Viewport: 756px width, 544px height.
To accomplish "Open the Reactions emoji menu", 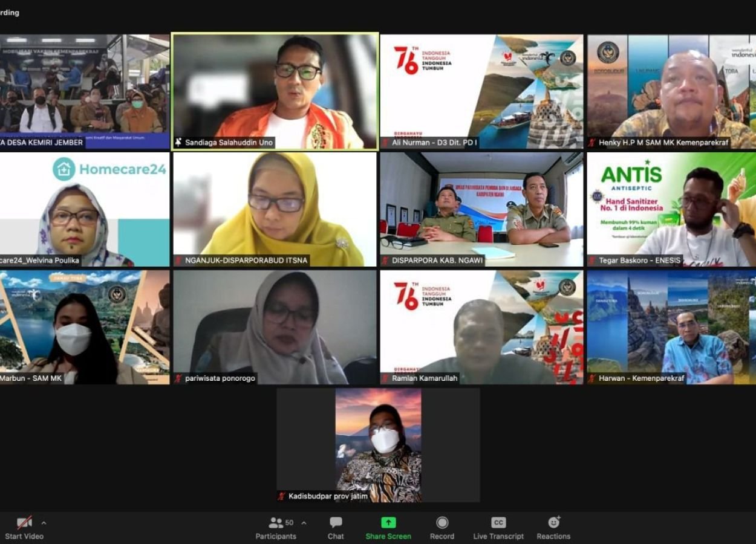I will [x=553, y=522].
